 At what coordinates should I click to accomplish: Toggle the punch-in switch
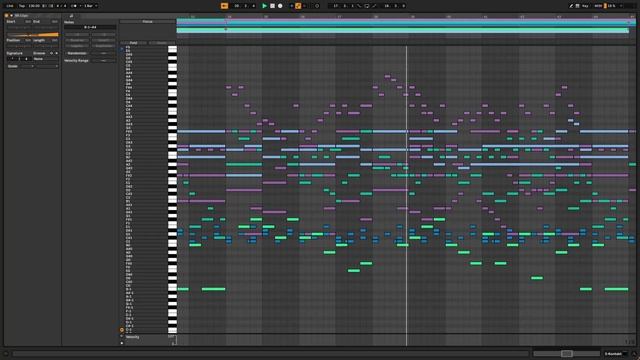(x=359, y=6)
